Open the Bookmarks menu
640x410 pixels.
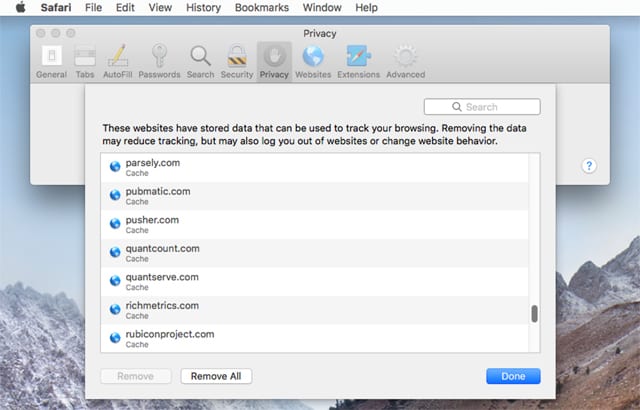coord(264,8)
